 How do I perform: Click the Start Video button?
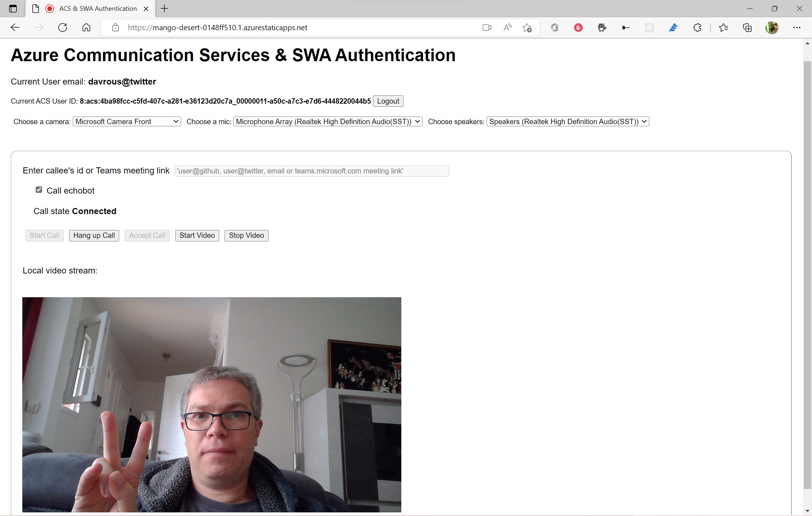click(x=197, y=236)
